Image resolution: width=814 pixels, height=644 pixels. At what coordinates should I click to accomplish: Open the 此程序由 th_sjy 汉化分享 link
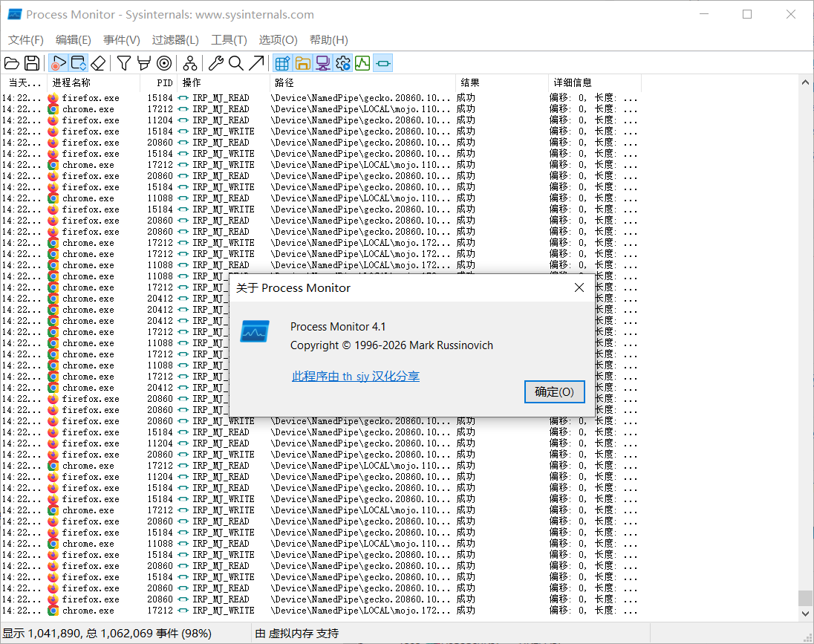[356, 376]
